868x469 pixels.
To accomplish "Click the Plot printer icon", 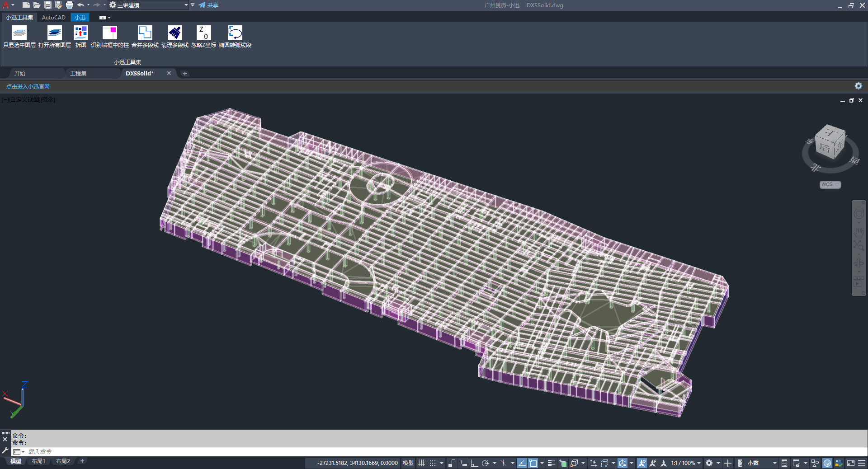I will pos(69,5).
